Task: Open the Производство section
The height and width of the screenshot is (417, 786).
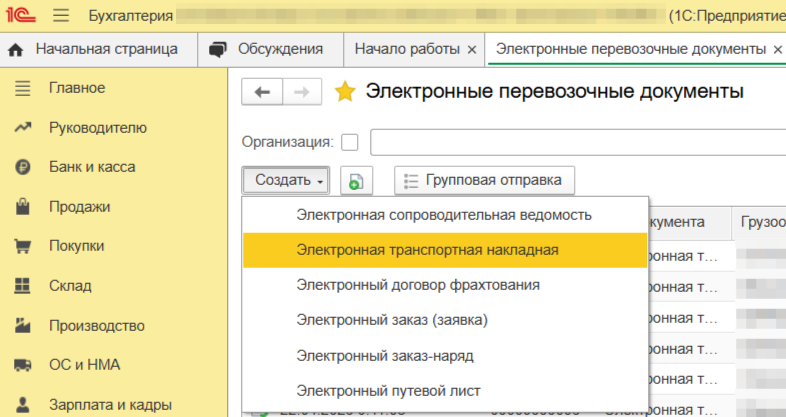Action: (x=97, y=325)
